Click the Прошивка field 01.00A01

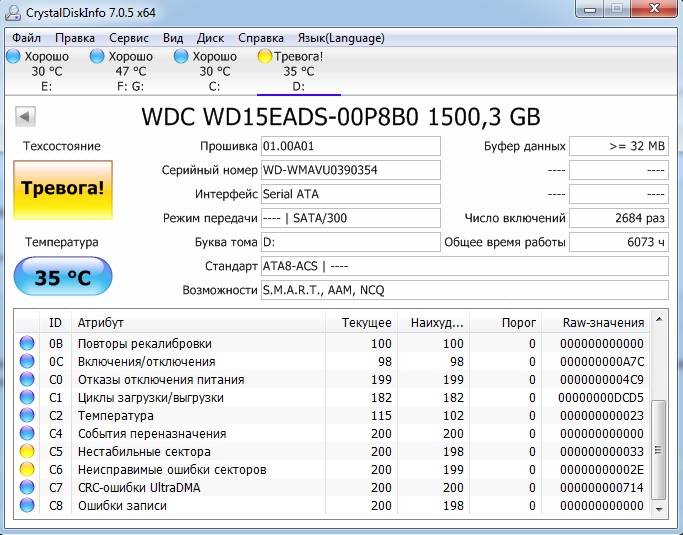tap(351, 146)
